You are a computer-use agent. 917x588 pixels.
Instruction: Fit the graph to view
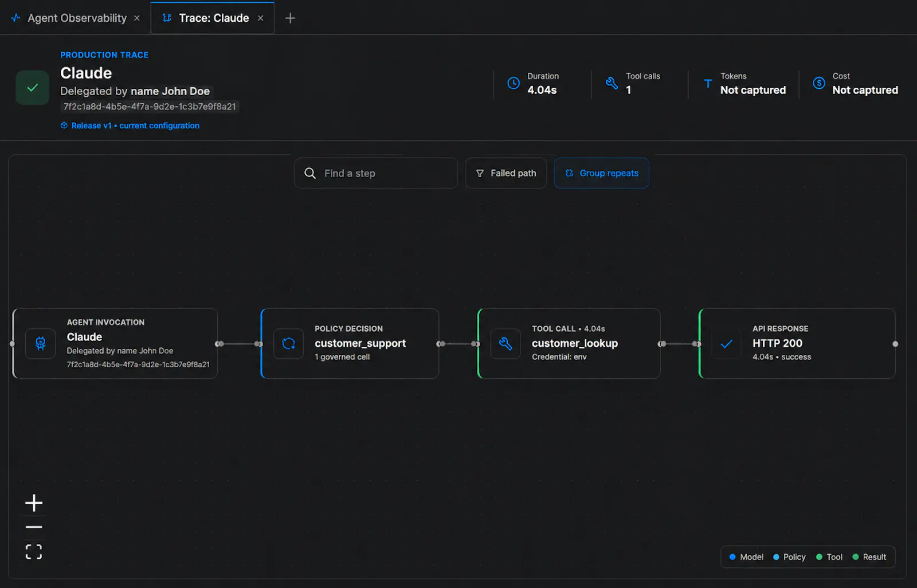point(34,552)
